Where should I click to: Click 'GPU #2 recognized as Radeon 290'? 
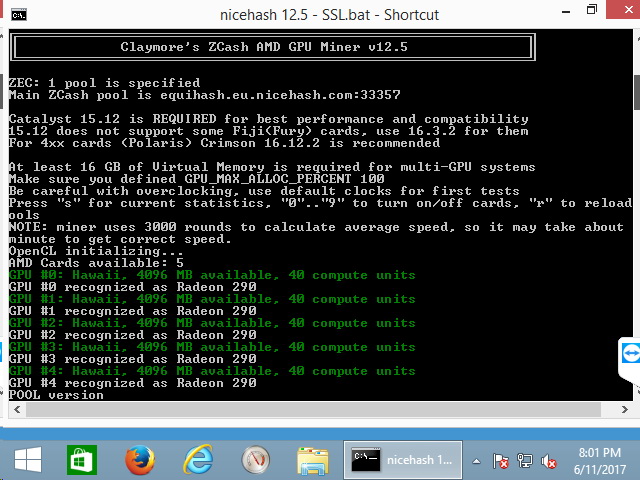tap(133, 335)
